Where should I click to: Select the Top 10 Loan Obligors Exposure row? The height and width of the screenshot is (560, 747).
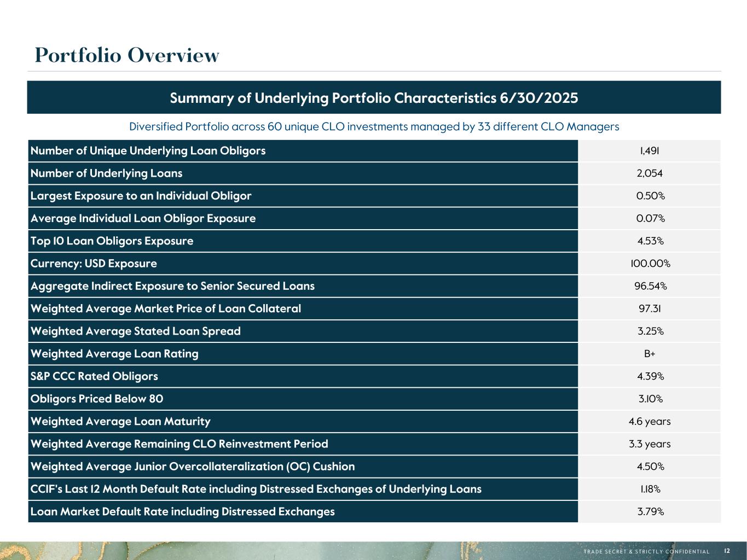112,241
